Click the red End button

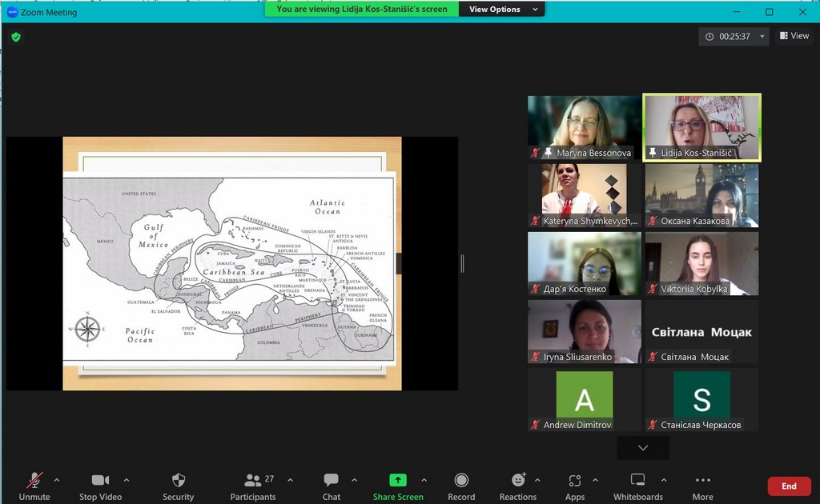[x=788, y=486]
